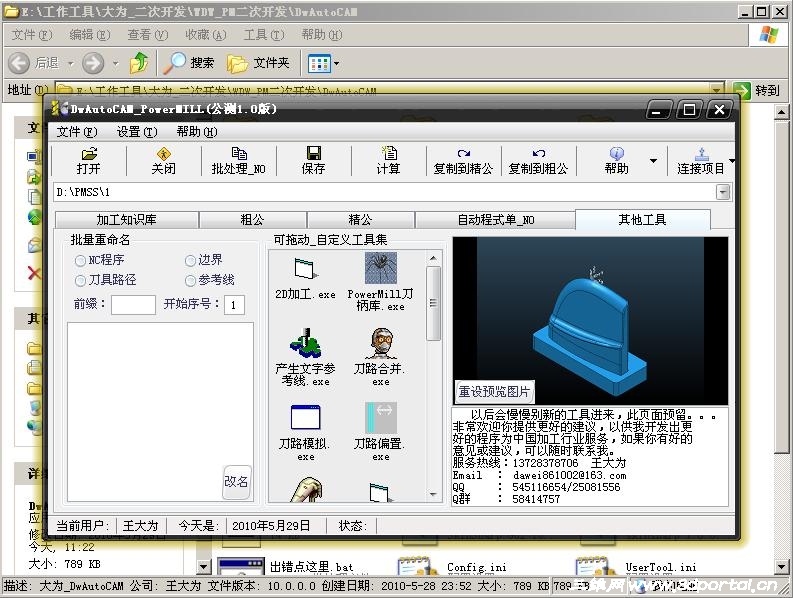
Task: Click the 前缀 prefix input field
Action: [133, 305]
